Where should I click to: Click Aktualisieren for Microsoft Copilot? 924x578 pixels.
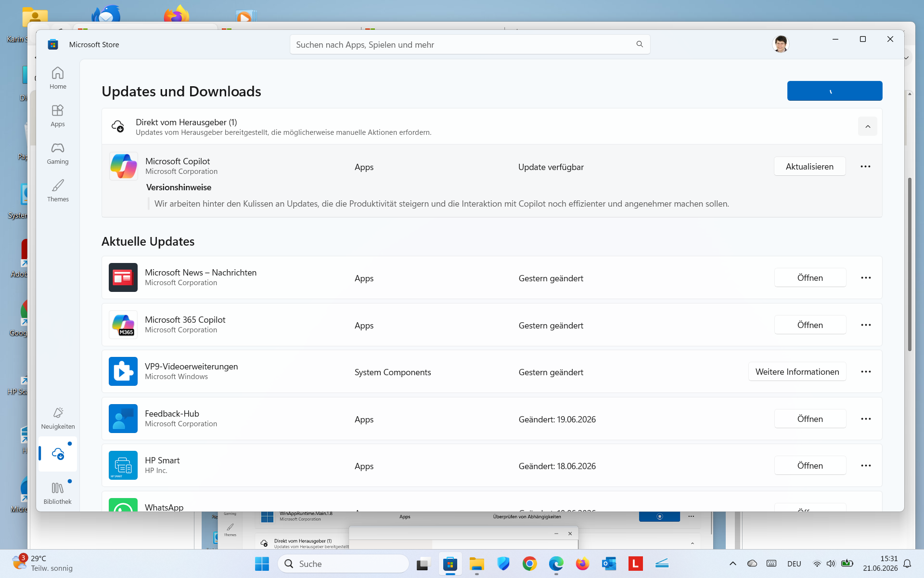(809, 167)
